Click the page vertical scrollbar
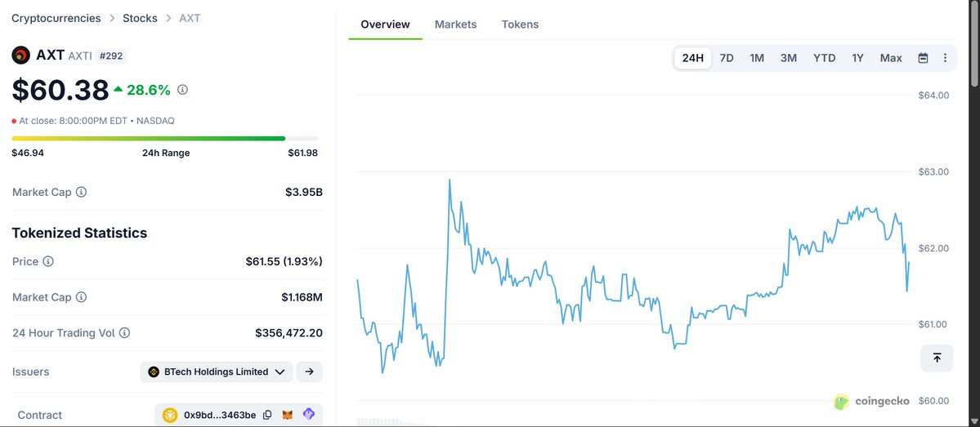Viewport: 980px width, 427px height. pos(974,44)
